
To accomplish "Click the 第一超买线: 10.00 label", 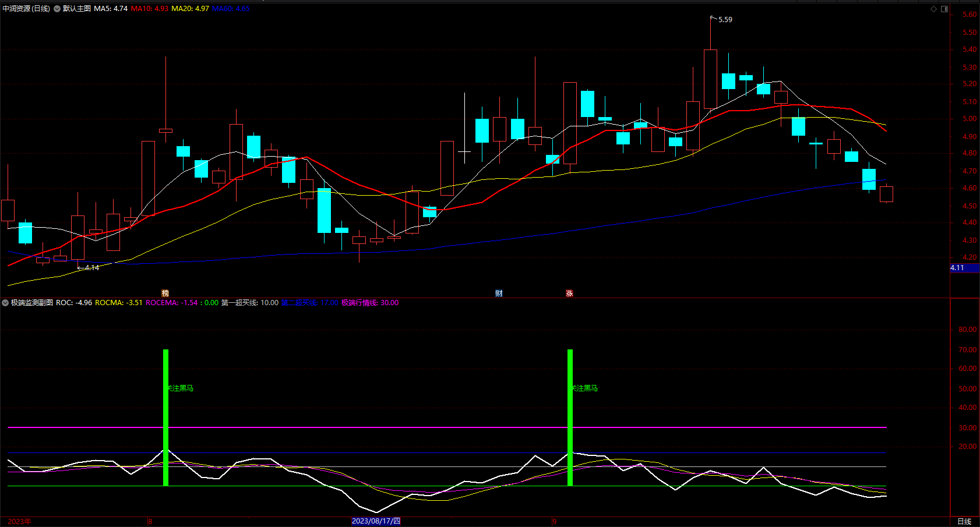I will [x=250, y=303].
